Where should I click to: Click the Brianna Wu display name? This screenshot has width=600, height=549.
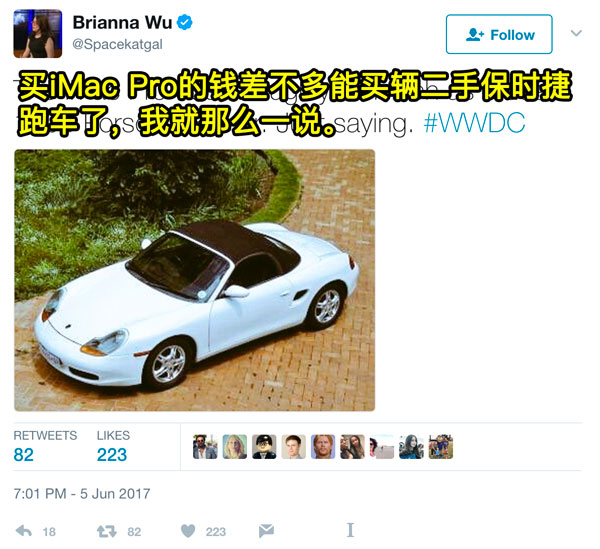point(122,22)
